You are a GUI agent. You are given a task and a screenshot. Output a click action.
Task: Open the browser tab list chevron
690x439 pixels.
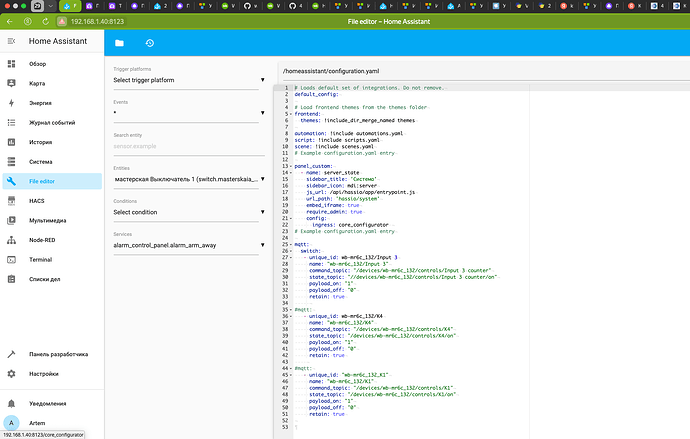[x=50, y=6]
